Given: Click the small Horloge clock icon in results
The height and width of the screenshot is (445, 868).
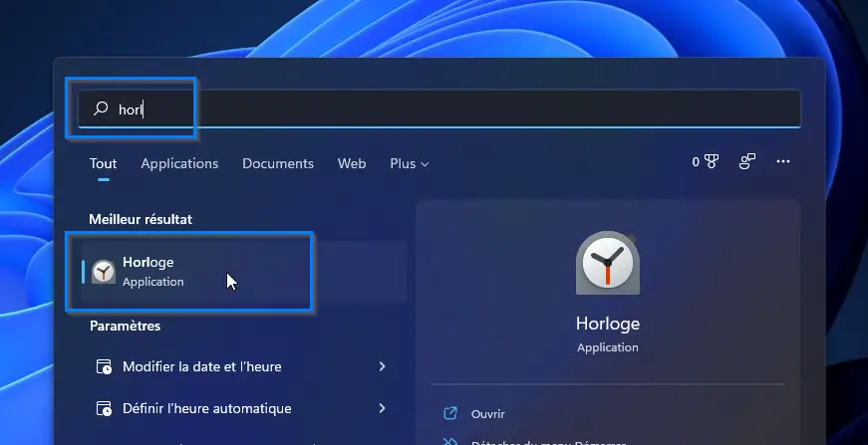Looking at the screenshot, I should [104, 272].
